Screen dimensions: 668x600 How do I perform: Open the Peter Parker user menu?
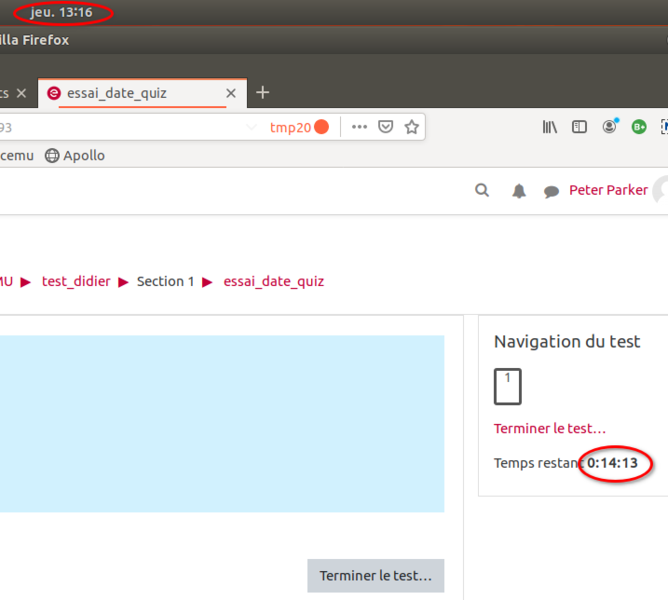(608, 190)
